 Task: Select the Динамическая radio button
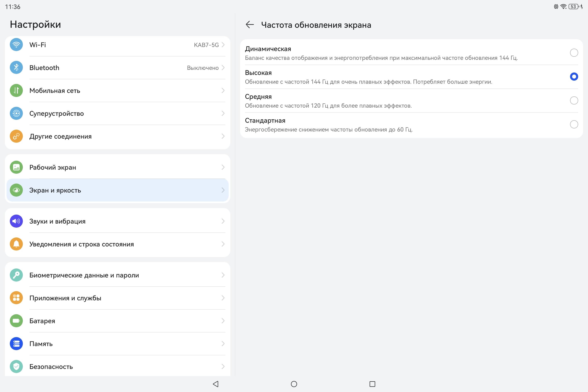[574, 53]
